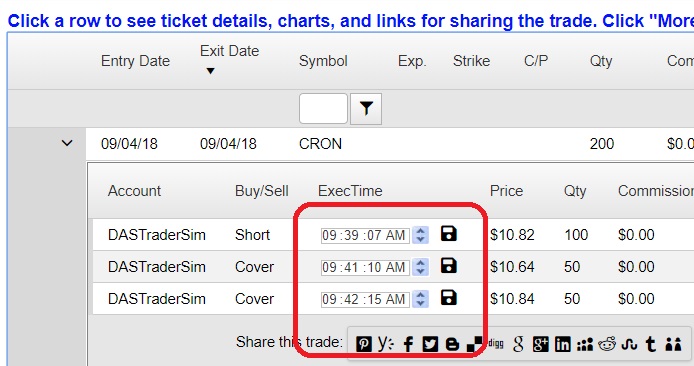Image resolution: width=694 pixels, height=366 pixels.
Task: Share this trade on Google Plus
Action: [x=540, y=344]
